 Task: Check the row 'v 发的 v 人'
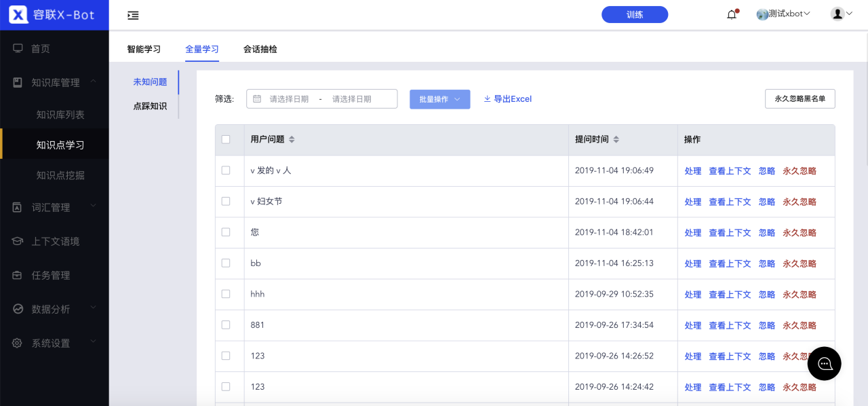point(226,170)
